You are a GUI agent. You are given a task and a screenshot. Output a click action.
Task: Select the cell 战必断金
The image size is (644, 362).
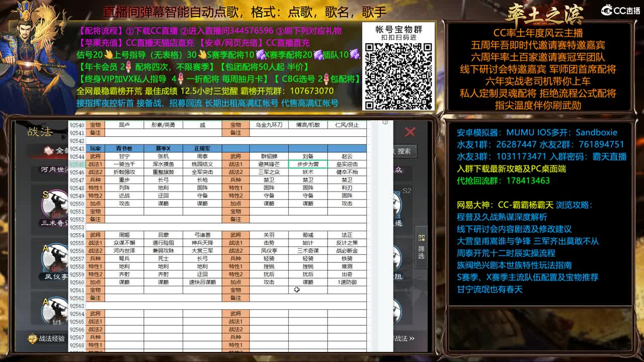[x=347, y=250]
